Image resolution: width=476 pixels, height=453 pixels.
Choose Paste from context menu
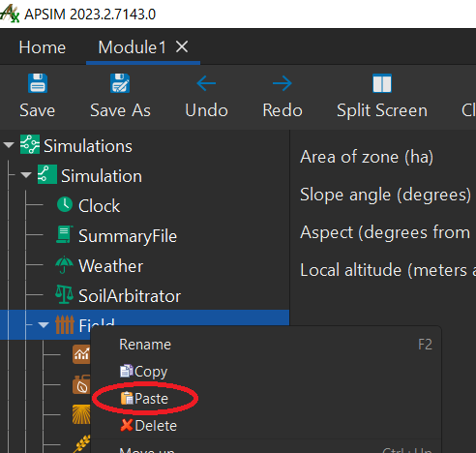click(145, 399)
